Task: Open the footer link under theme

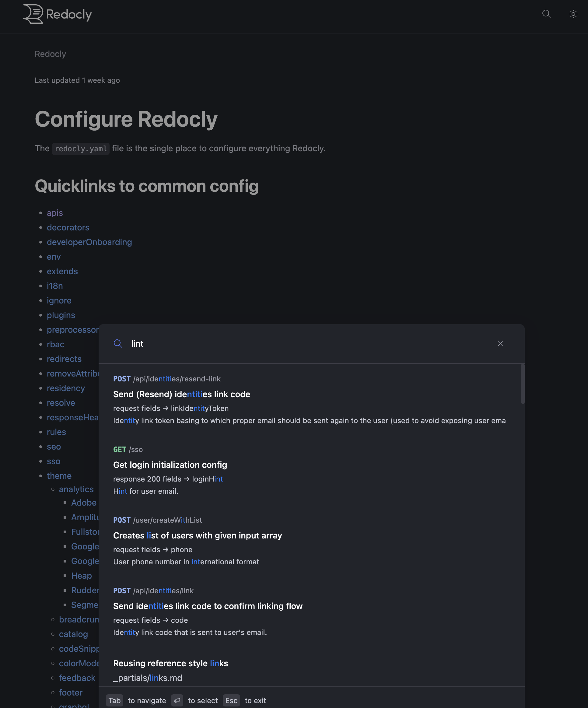Action: [71, 692]
